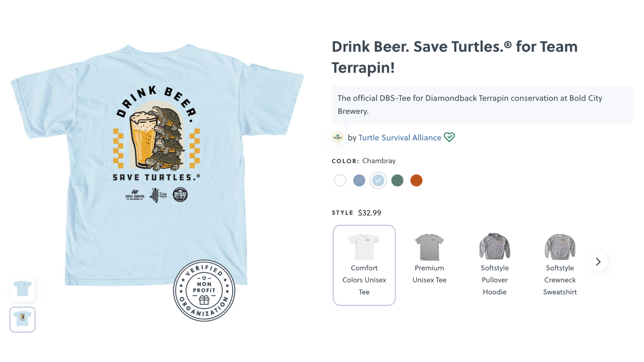The height and width of the screenshot is (362, 644).
Task: Click the turtle beer graphic on shirt
Action: coord(156,138)
